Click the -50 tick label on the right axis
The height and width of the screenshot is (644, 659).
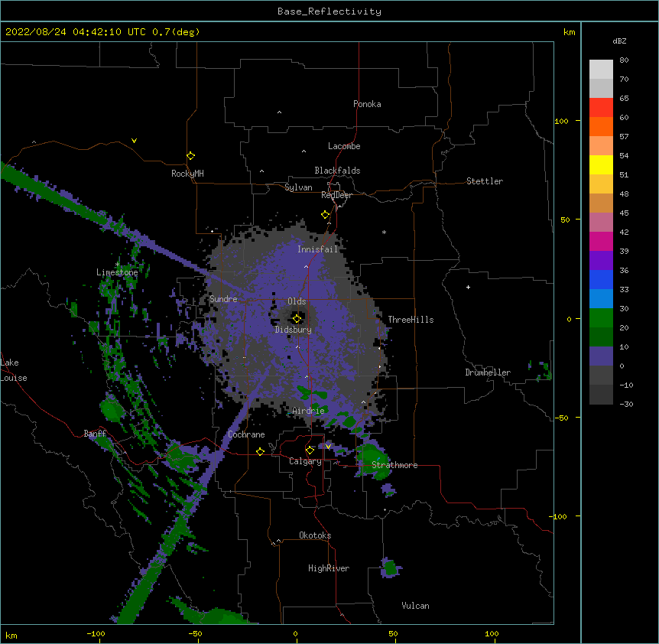tap(561, 418)
